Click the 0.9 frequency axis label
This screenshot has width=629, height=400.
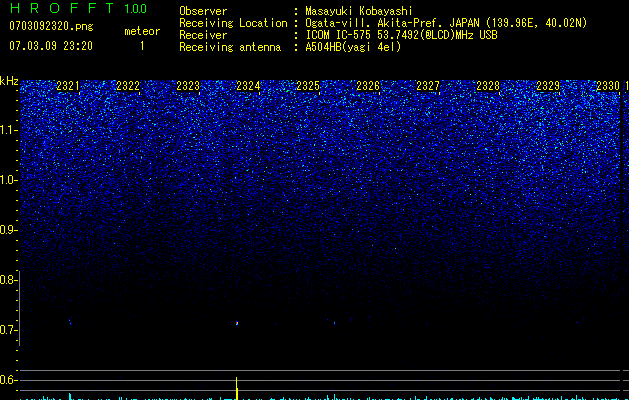(x=8, y=230)
